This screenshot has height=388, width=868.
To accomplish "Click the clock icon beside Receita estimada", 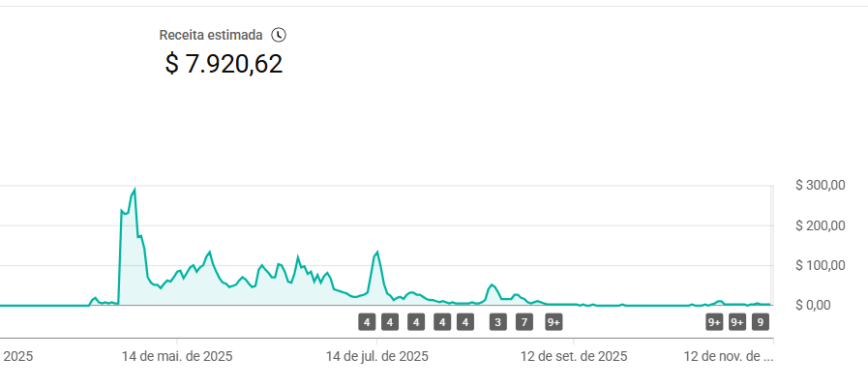I will tap(279, 35).
